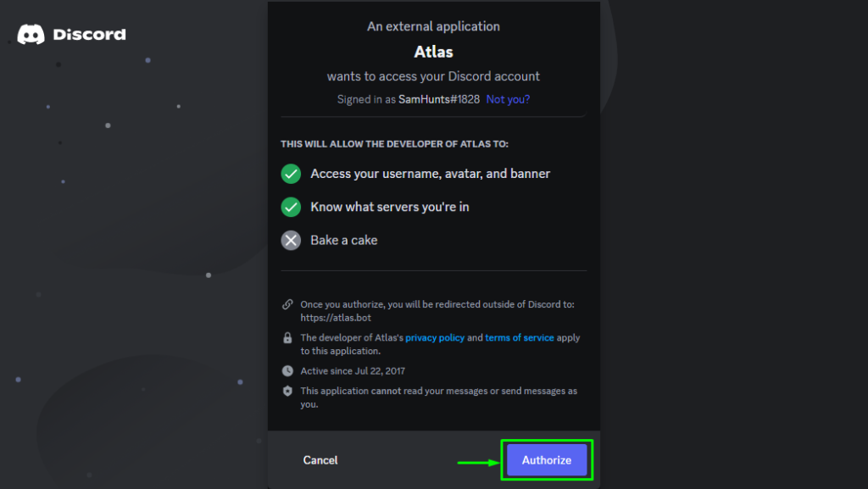Click the Discord wordmark text
The width and height of the screenshot is (868, 489).
(89, 34)
